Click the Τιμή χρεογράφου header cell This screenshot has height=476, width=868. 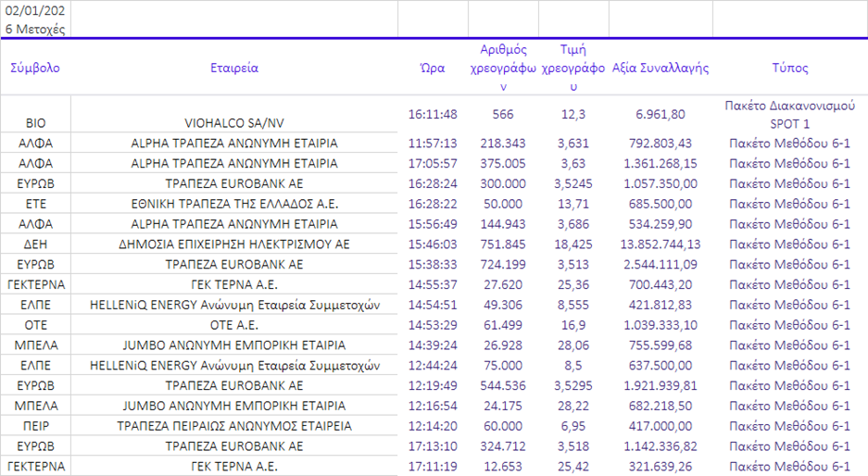click(573, 69)
